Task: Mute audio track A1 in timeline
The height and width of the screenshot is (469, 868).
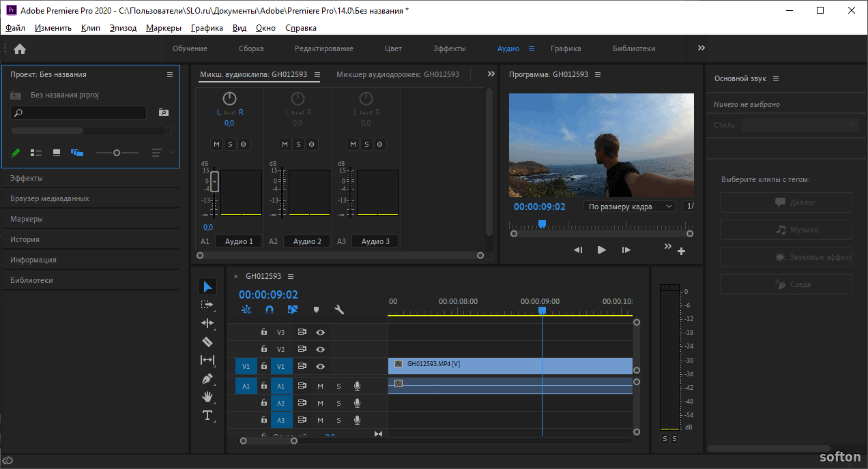Action: tap(320, 386)
